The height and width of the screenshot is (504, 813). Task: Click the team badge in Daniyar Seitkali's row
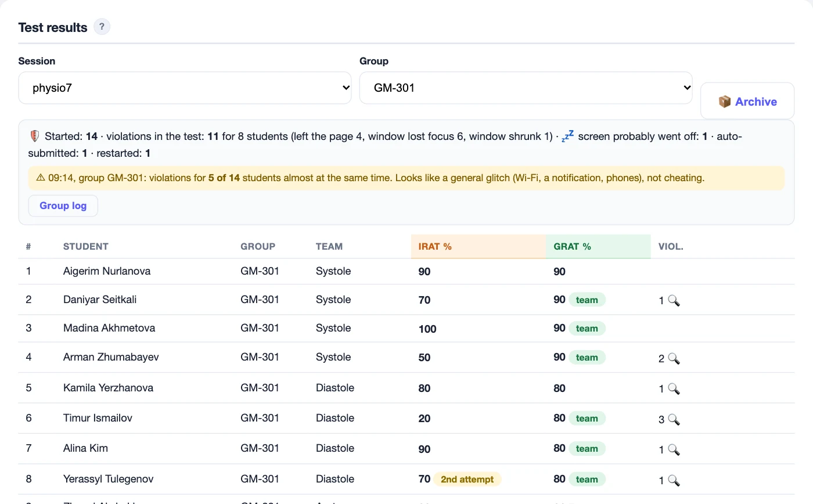click(x=587, y=300)
